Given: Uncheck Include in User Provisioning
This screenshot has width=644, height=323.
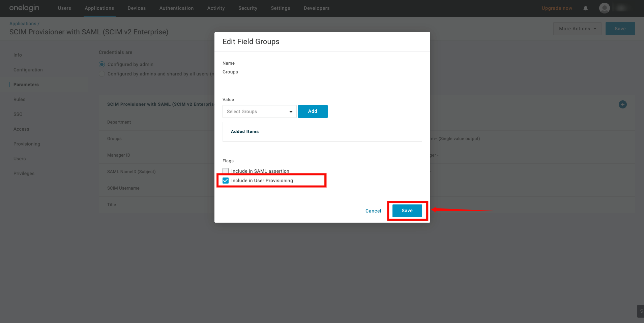Looking at the screenshot, I should [x=226, y=181].
